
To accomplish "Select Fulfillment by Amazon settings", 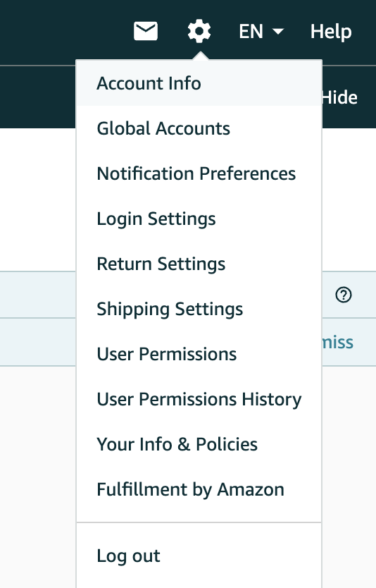I will pos(199,489).
